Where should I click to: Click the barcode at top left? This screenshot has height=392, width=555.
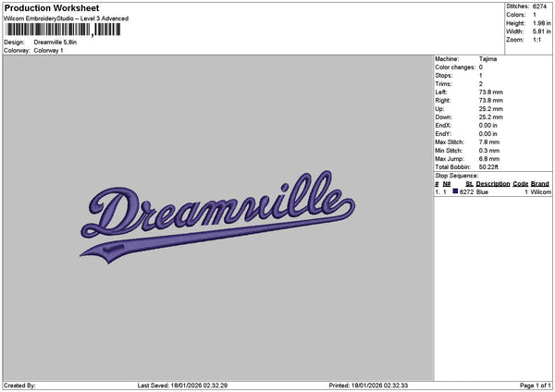point(63,30)
